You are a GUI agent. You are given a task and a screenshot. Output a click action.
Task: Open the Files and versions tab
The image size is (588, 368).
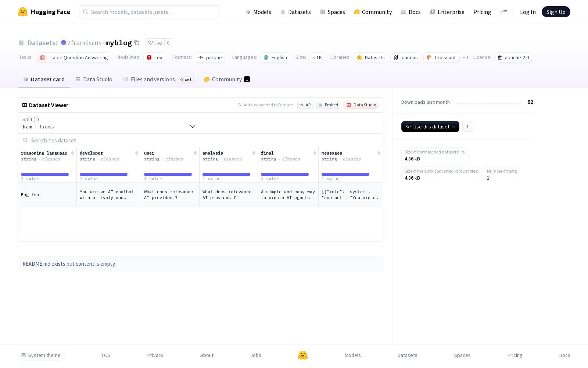[158, 79]
